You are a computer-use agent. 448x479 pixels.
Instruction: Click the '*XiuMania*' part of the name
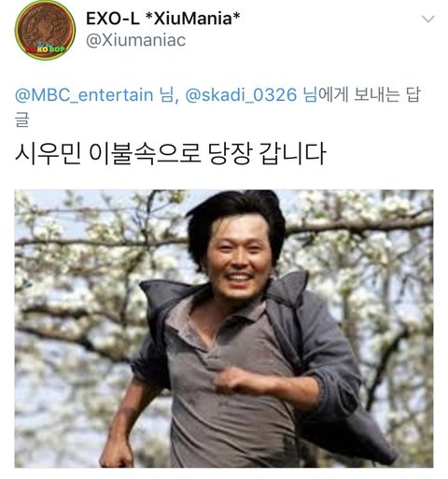[193, 19]
